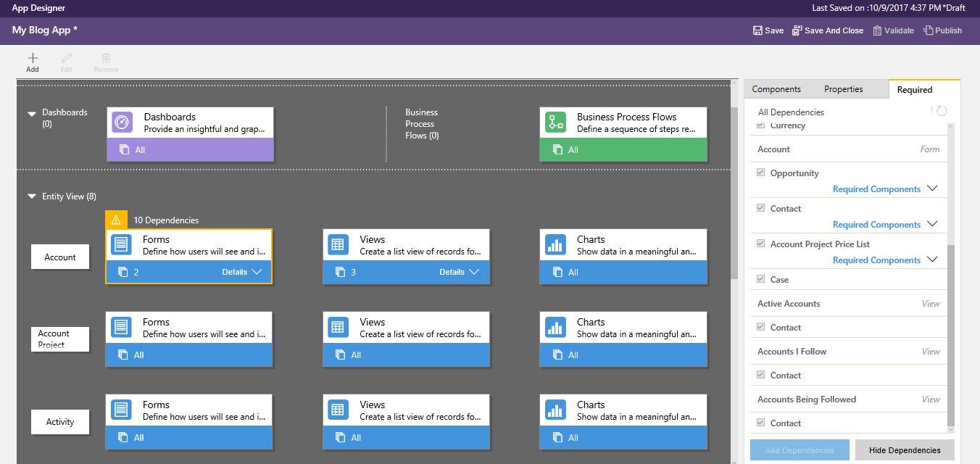The width and height of the screenshot is (980, 464).
Task: Click Save And Close
Action: [827, 30]
